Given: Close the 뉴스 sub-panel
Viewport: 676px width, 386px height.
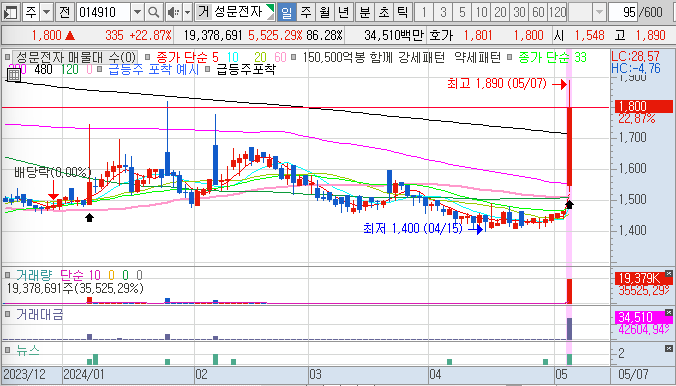Looking at the screenshot, I should coord(668,348).
